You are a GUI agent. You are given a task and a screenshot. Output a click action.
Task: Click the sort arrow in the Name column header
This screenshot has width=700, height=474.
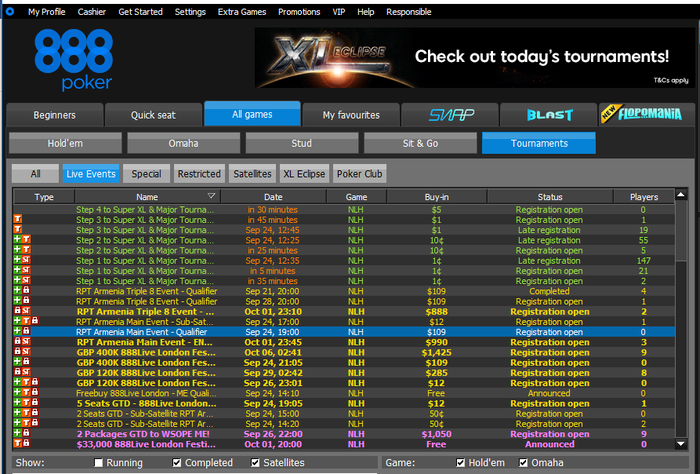coord(212,196)
